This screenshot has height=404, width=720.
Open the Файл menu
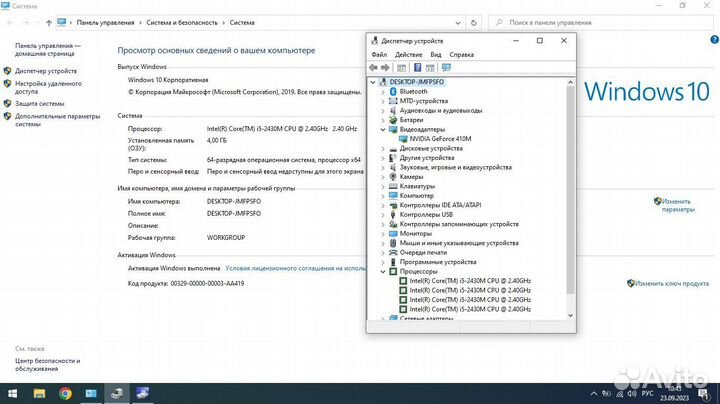(379, 54)
